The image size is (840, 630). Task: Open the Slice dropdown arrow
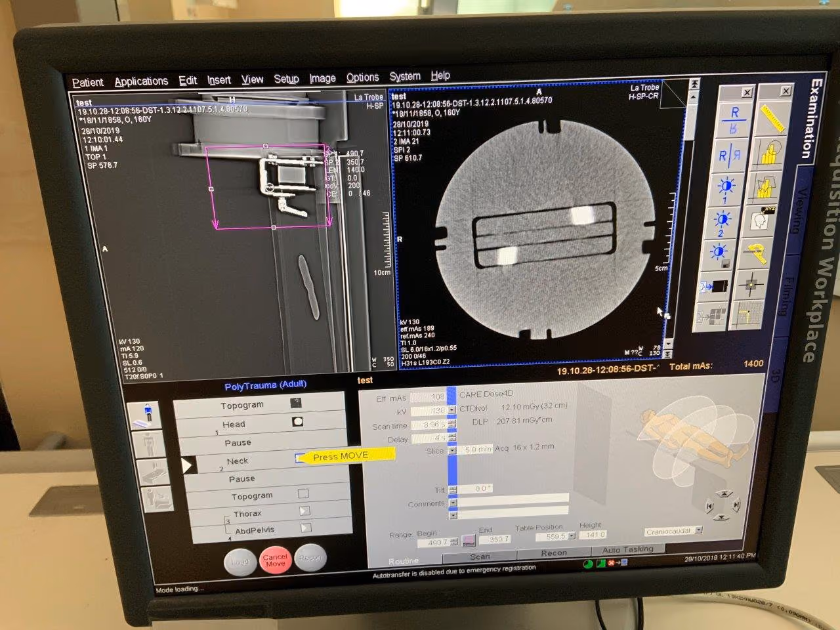click(452, 451)
